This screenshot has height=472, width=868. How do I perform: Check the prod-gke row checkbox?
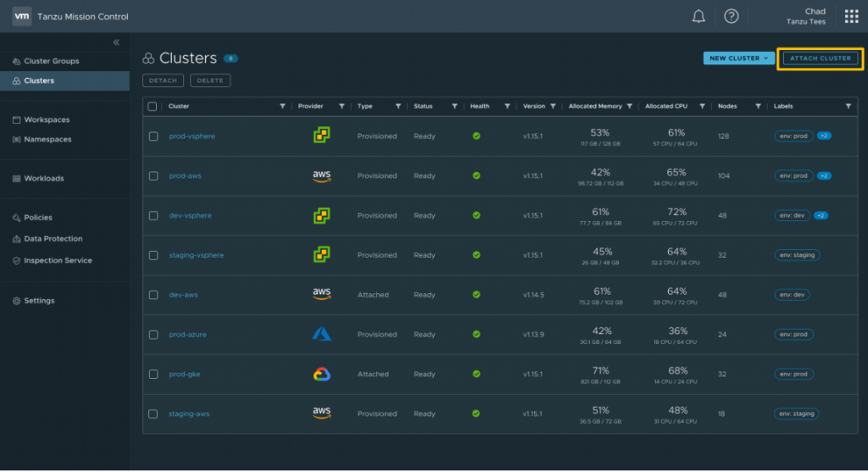pyautogui.click(x=153, y=374)
